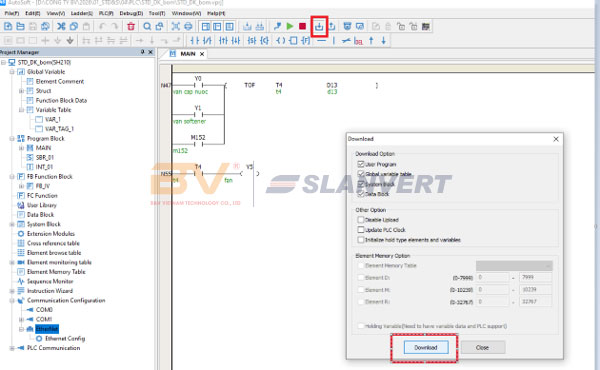Screen dimensions: 600x370
Task: Click the Upload from PLC toolbar icon
Action: pos(331,26)
